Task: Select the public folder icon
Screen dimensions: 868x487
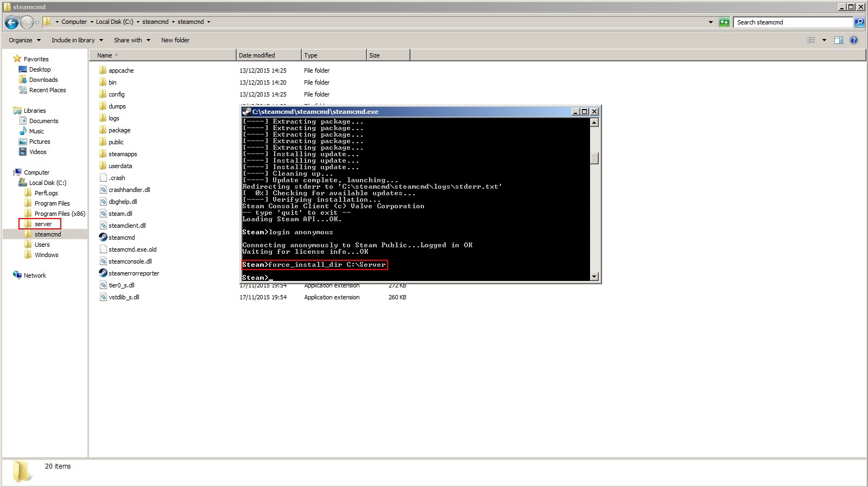Action: pos(103,142)
